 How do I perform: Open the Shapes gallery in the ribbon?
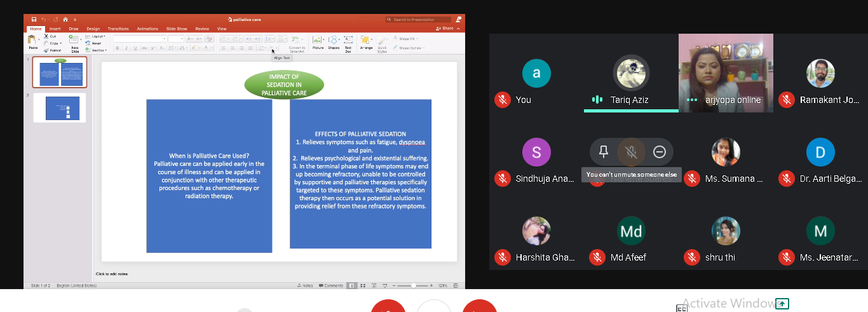[334, 42]
